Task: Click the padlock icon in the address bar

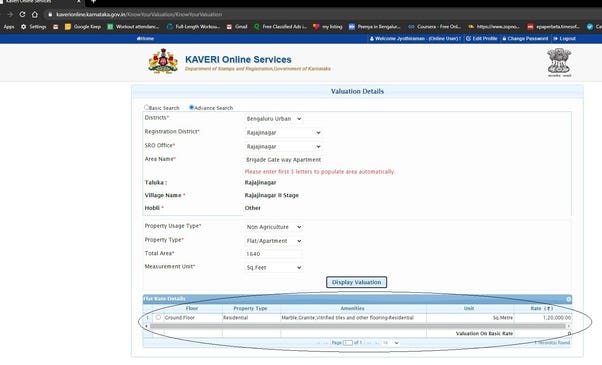Action: coord(50,14)
